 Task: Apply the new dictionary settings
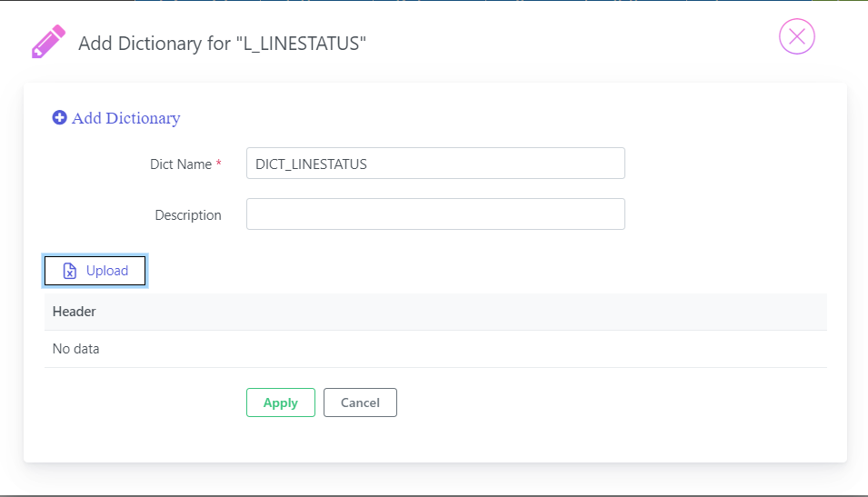click(281, 403)
